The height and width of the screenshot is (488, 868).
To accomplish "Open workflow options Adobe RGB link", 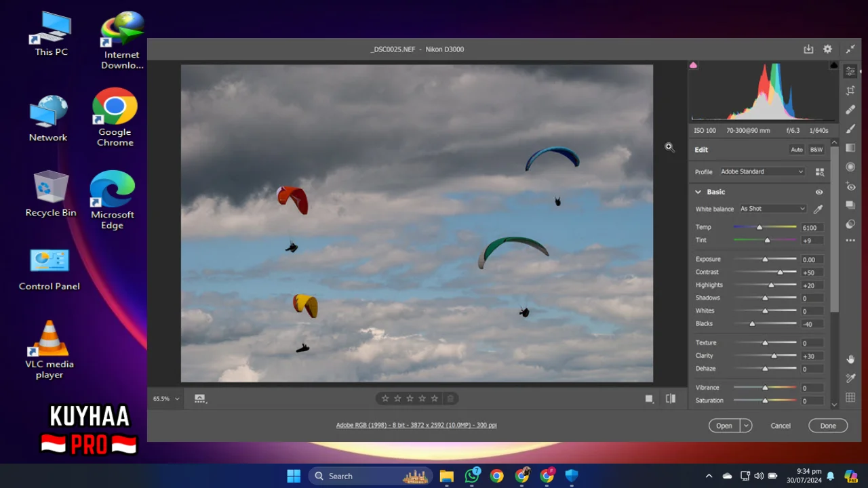I will [416, 425].
